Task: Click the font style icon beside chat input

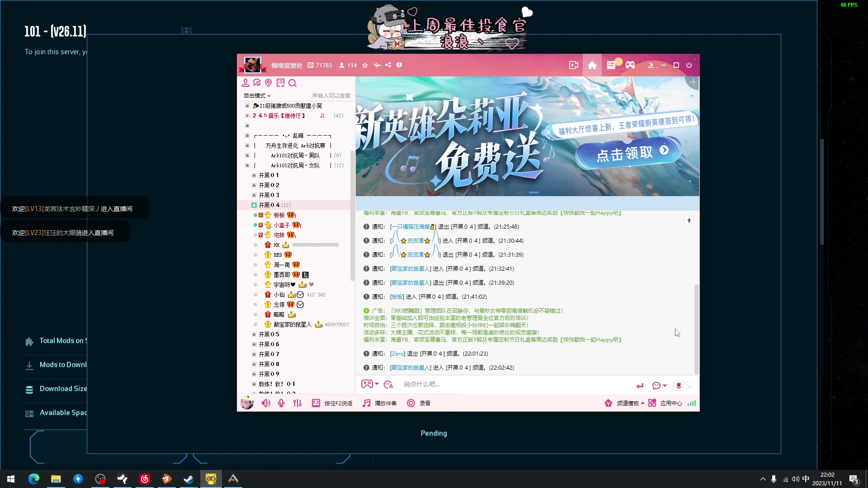Action: coord(388,385)
